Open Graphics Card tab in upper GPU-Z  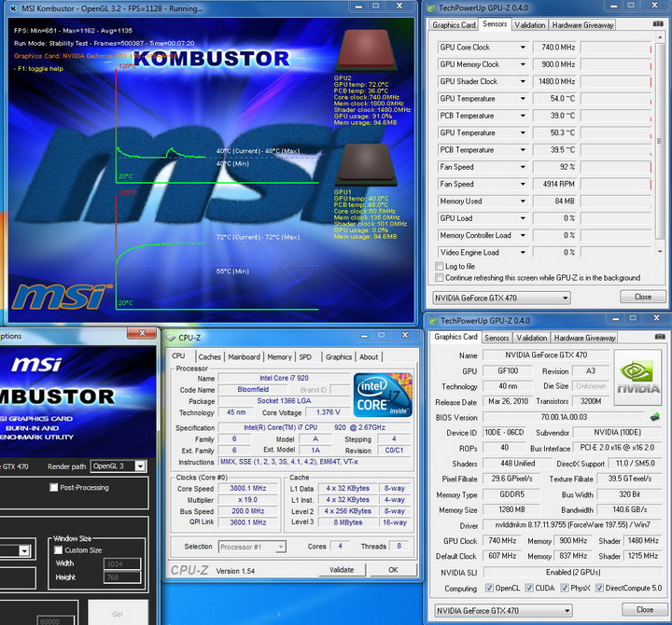454,25
